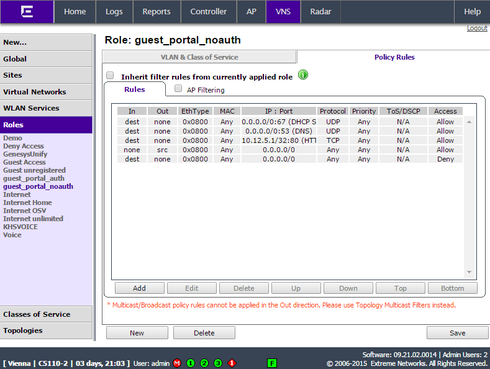Expand the New... sidebar section
Viewport: 490px width, 369px height.
(x=46, y=42)
